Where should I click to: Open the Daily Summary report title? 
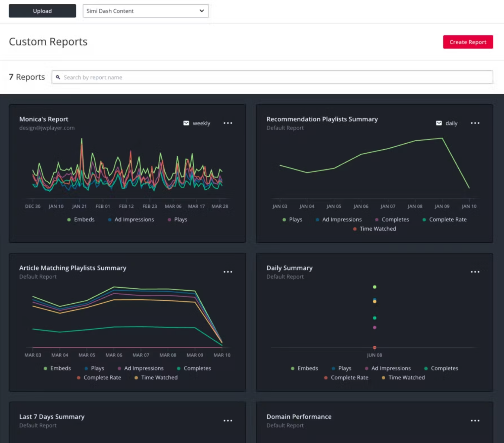tap(289, 268)
